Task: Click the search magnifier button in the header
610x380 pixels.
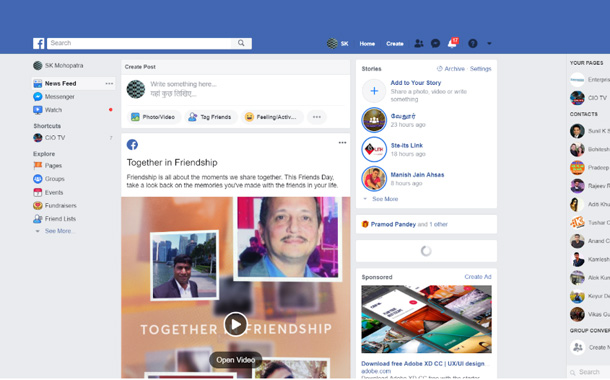Action: point(241,43)
